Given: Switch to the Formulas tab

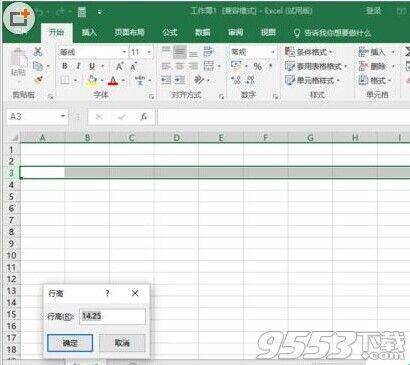Looking at the screenshot, I should coord(170,32).
